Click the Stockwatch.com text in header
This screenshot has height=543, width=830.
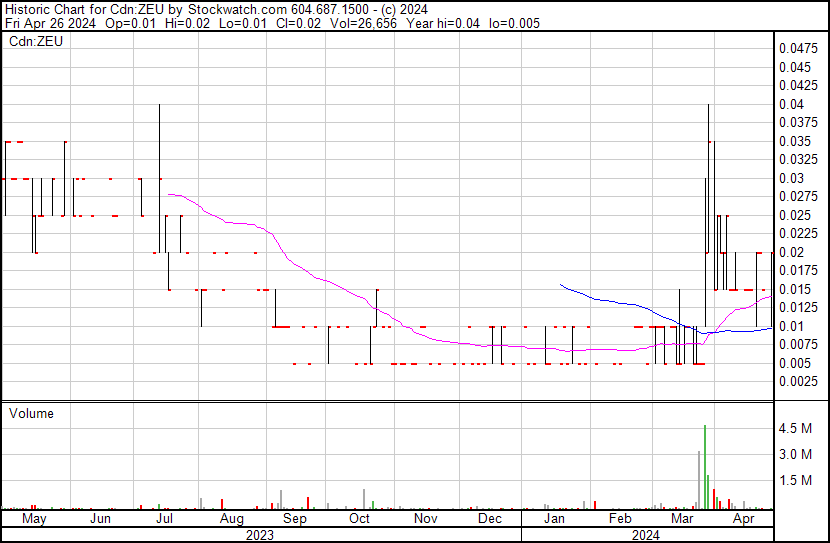coord(238,10)
